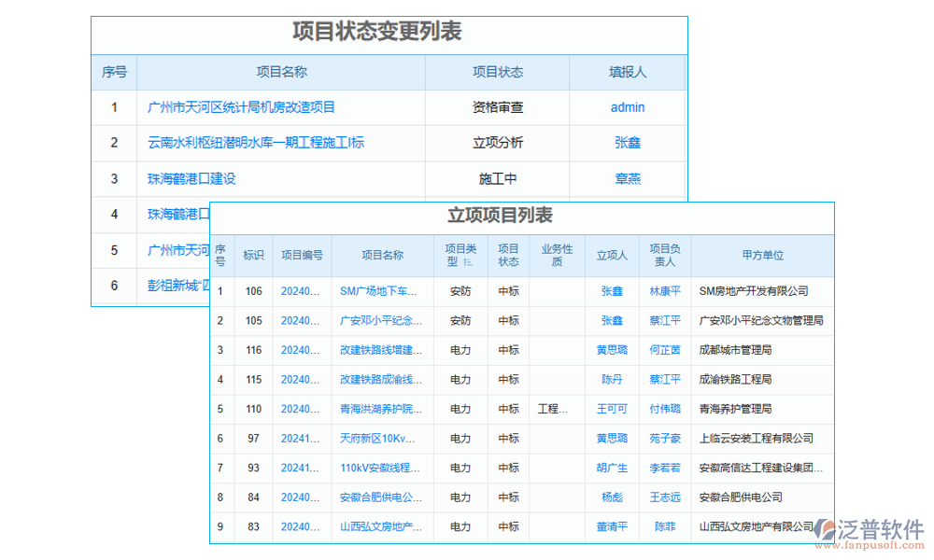Click 甲方单位 column header
Image resolution: width=934 pixels, height=560 pixels.
click(762, 255)
